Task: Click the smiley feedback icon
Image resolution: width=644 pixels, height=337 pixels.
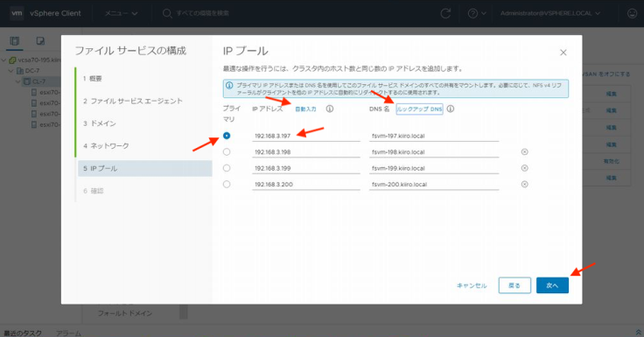Action: click(x=632, y=13)
